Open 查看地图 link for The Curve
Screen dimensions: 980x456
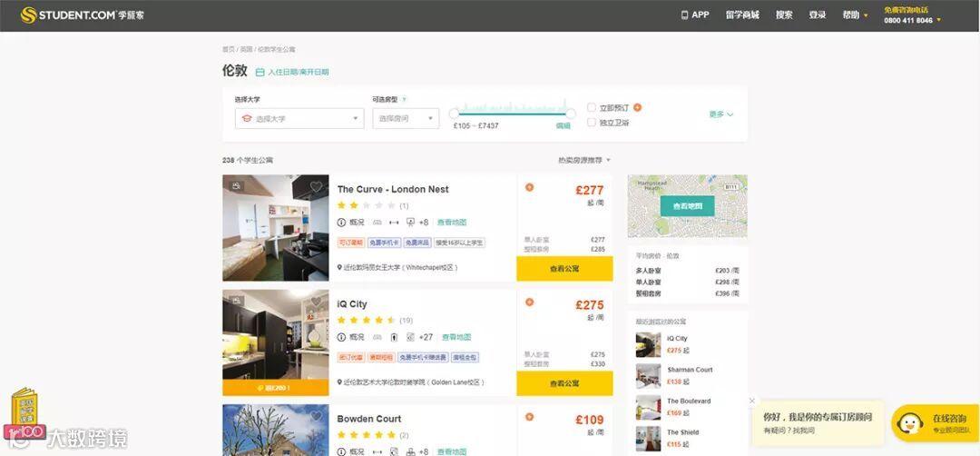452,222
